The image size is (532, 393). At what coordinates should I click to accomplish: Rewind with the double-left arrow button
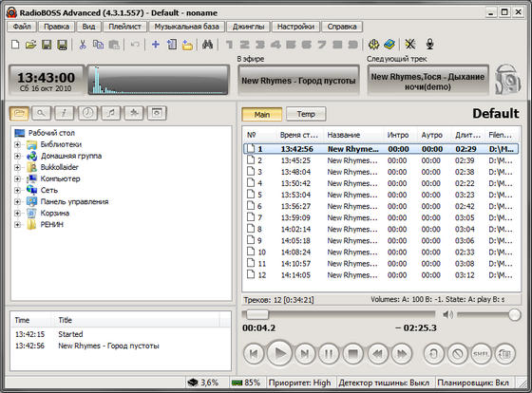pos(377,354)
